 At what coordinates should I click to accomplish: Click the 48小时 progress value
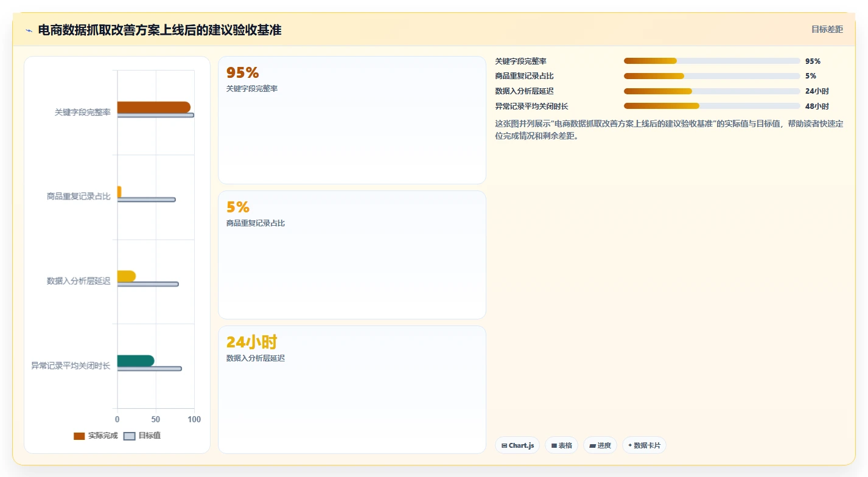tap(817, 106)
